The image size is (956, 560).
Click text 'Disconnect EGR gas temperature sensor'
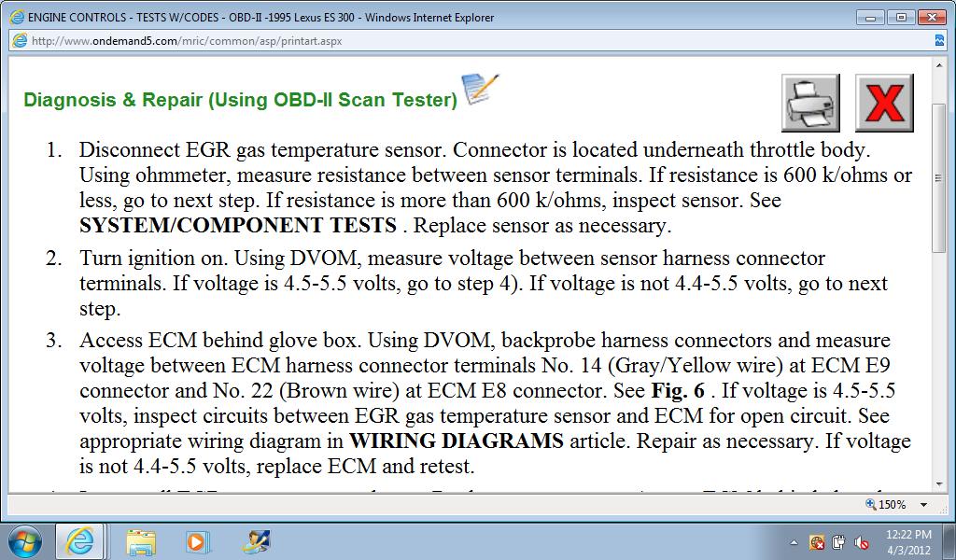tap(262, 149)
